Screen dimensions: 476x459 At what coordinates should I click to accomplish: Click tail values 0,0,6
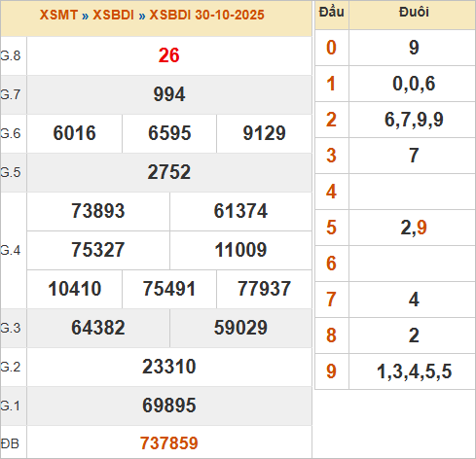pyautogui.click(x=414, y=84)
